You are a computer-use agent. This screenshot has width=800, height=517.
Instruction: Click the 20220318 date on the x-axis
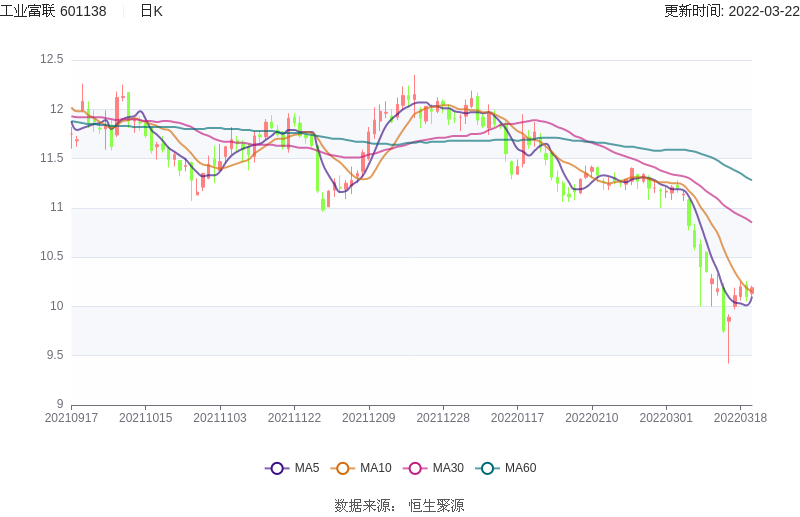tap(740, 418)
